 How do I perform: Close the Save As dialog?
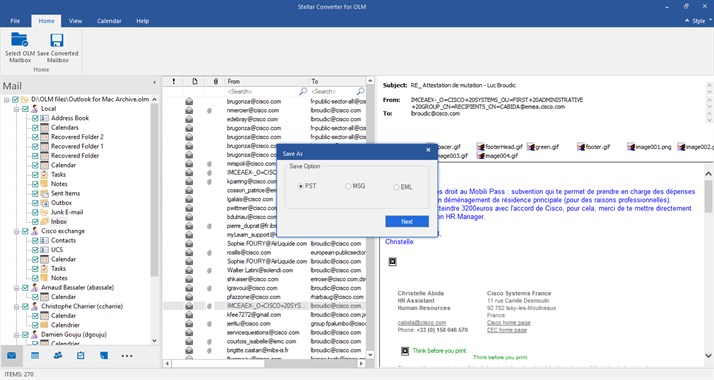428,150
